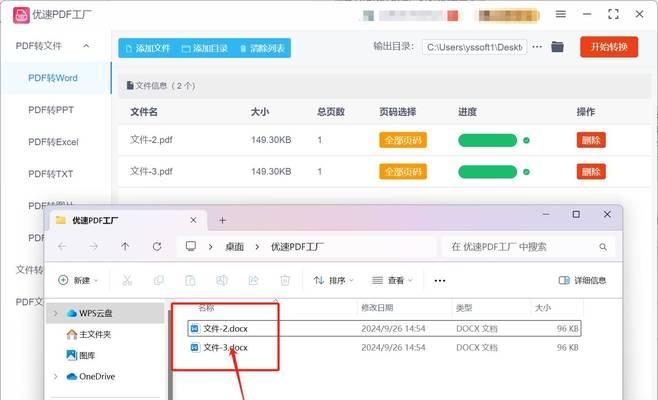Open the 新建 dropdown in Explorer
The image size is (658, 400).
coord(78,280)
